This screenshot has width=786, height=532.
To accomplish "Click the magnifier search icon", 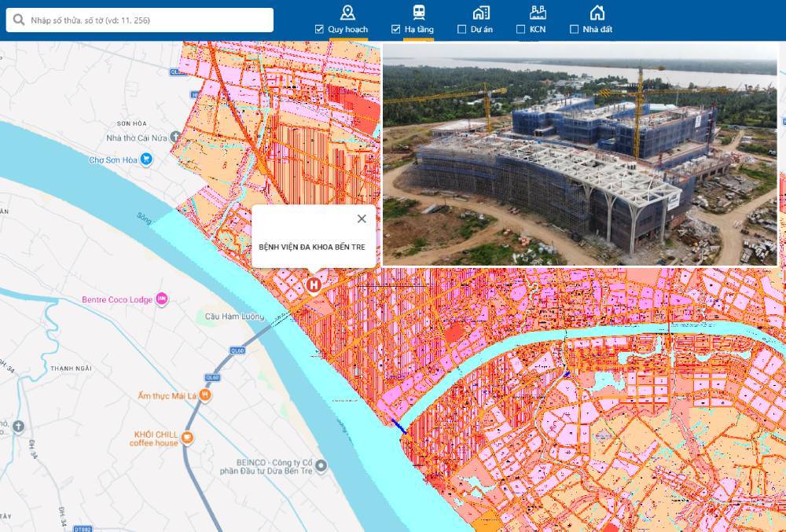I will [19, 20].
